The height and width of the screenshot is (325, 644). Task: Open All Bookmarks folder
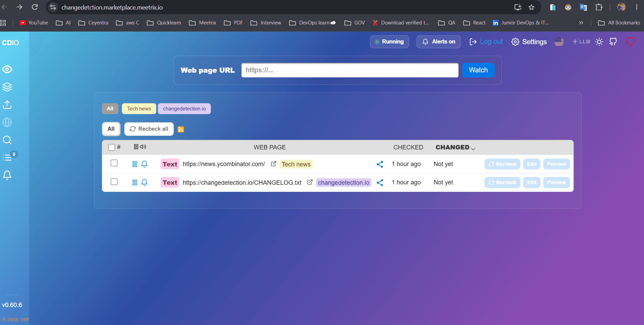click(619, 23)
